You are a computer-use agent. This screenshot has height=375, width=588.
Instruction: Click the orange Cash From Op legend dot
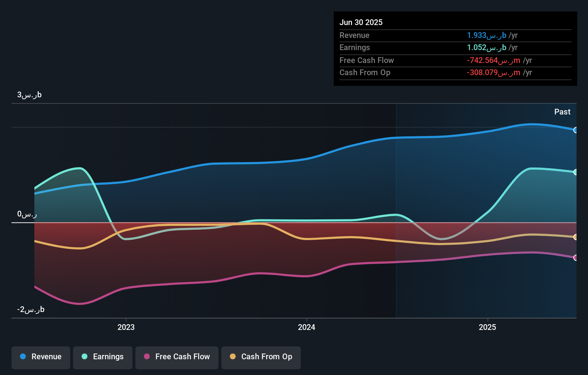point(233,356)
